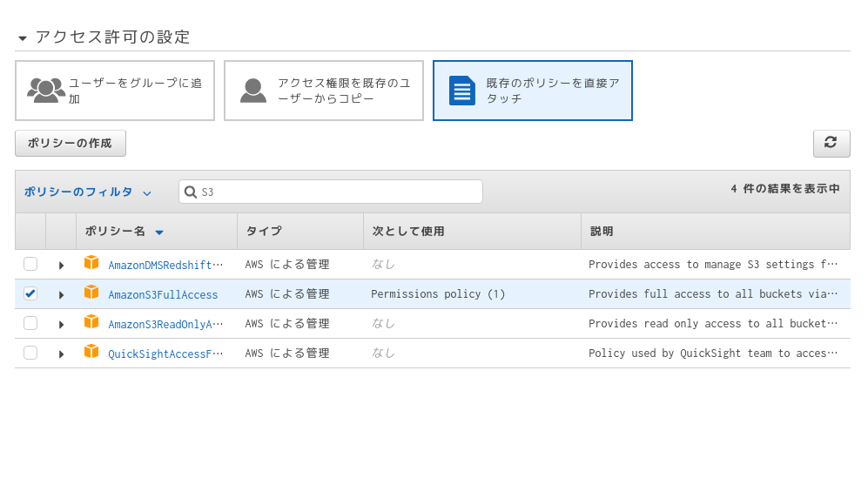The image size is (868, 485).
Task: Open the ポリシーのフィルタ dropdown
Action: click(x=87, y=192)
